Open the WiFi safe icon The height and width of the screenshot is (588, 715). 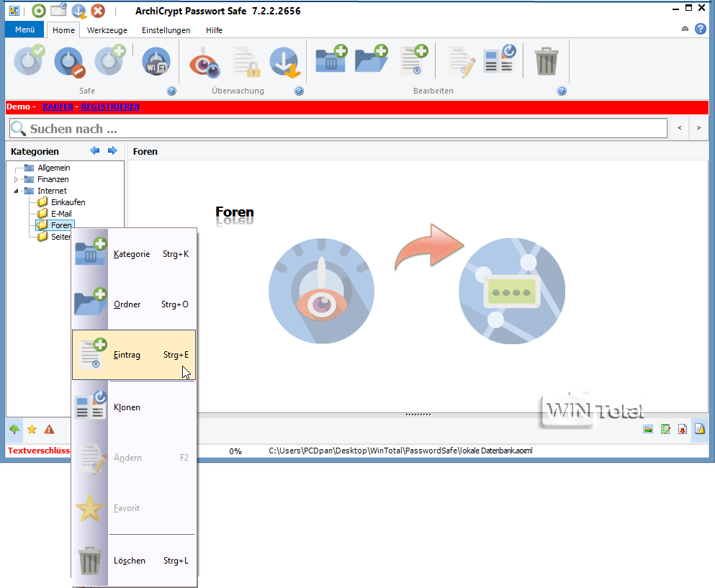point(156,62)
